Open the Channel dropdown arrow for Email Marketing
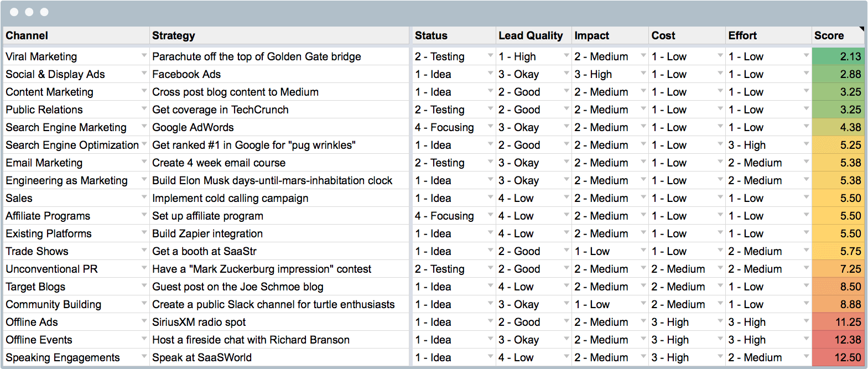Image resolution: width=868 pixels, height=369 pixels. tap(144, 162)
